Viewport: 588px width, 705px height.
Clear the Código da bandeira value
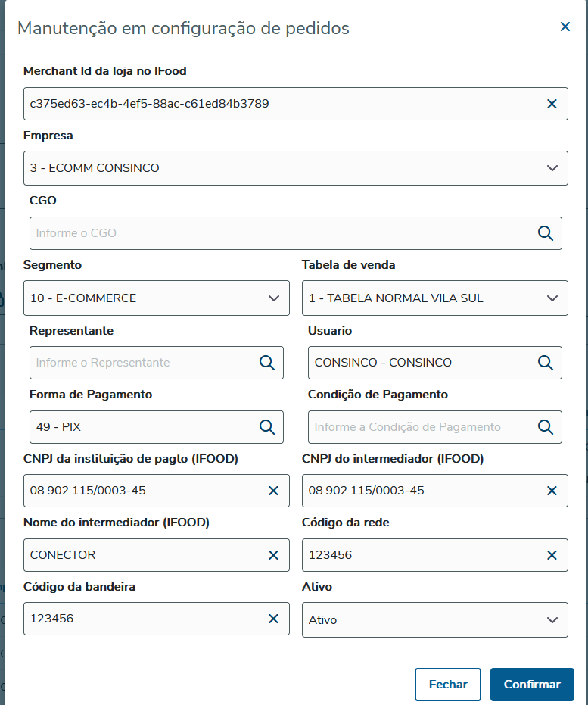point(273,619)
